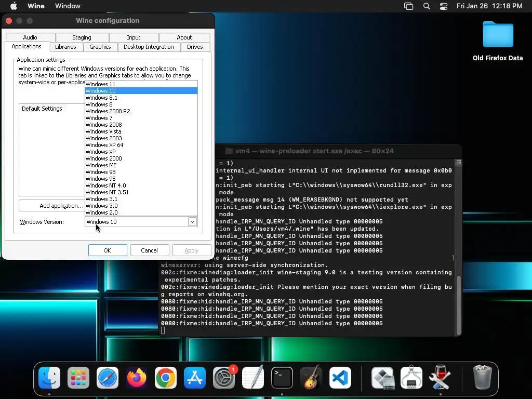Select Windows 3.1 in the list
This screenshot has width=532, height=399.
tap(141, 199)
